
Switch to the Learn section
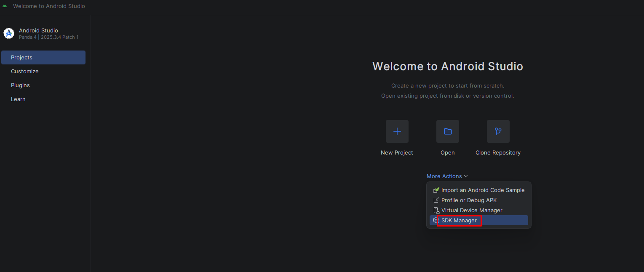click(x=43, y=99)
